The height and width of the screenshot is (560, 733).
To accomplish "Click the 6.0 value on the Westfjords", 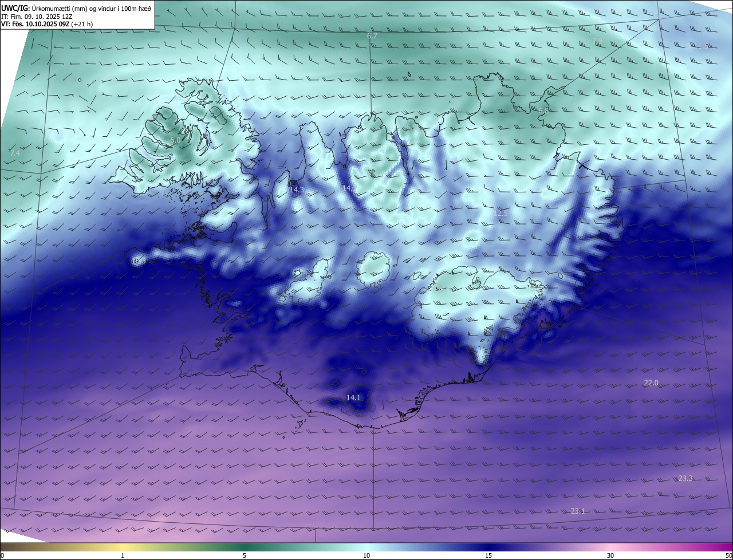I will (175, 140).
